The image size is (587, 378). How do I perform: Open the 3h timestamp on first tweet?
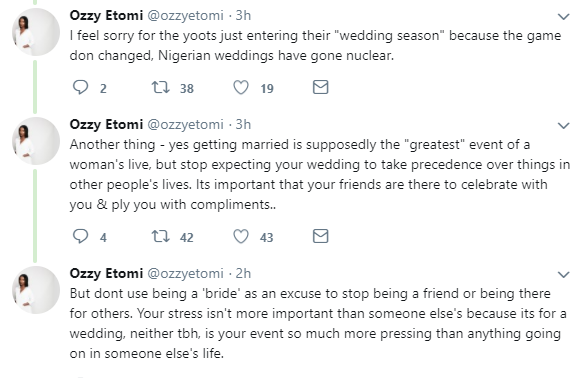[x=243, y=15]
